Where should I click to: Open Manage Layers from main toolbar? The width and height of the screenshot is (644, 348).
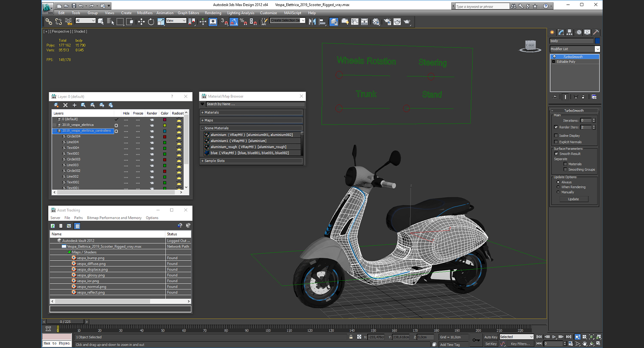[x=334, y=21]
